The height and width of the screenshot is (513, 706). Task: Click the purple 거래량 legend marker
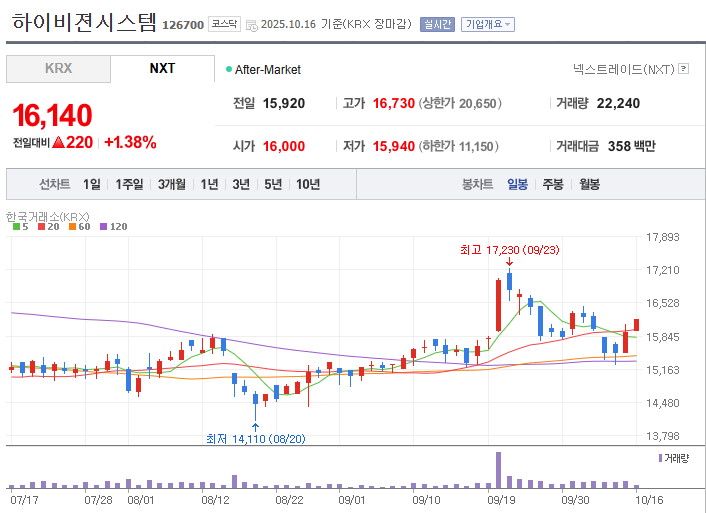click(x=661, y=457)
